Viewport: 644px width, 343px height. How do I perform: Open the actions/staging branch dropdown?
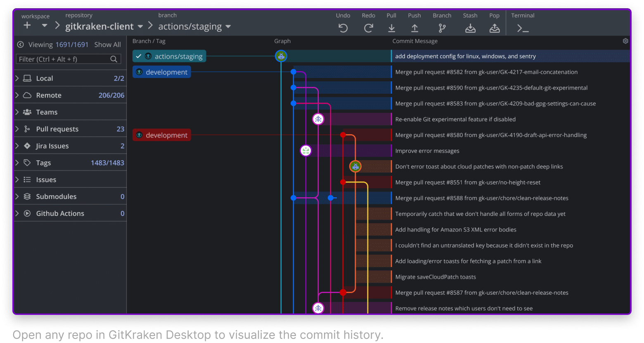[228, 27]
